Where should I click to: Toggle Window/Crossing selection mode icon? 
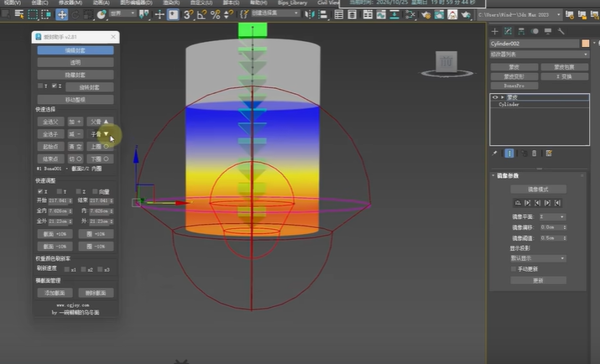[x=46, y=14]
